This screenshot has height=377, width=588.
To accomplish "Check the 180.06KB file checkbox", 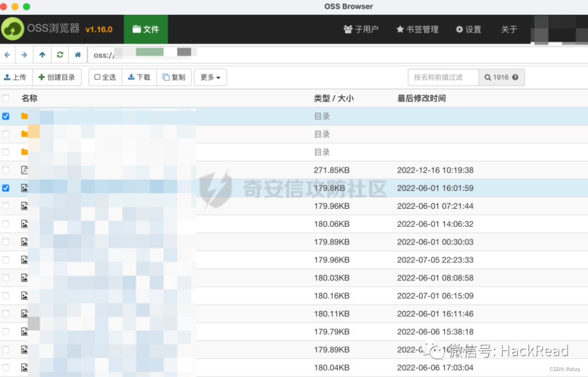I will click(x=5, y=224).
